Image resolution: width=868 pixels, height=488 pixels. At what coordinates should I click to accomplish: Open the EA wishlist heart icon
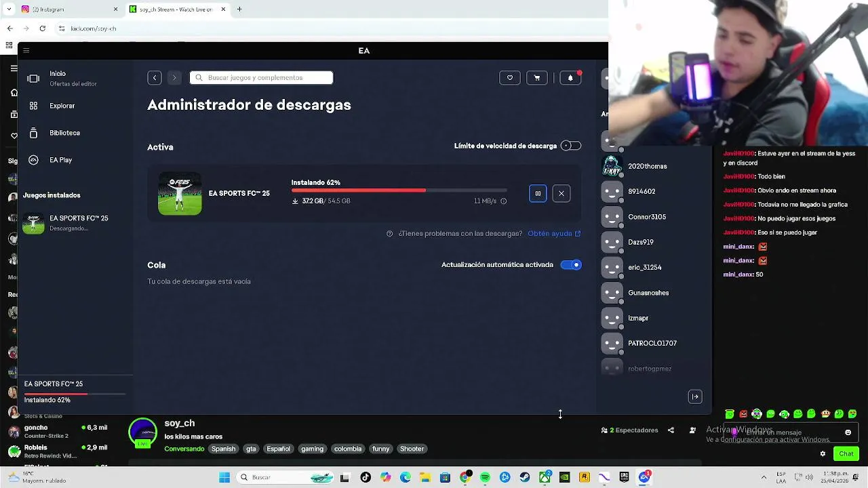[x=510, y=78]
